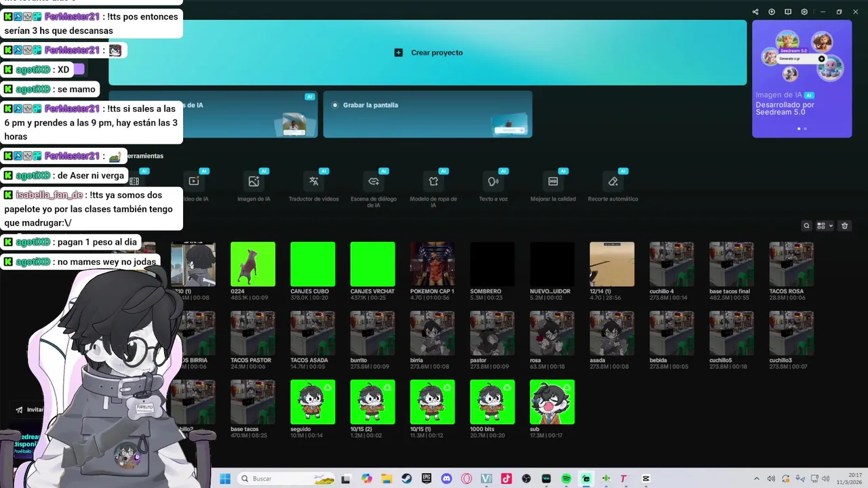Open the settings hexagon icon in the title bar

(x=804, y=12)
